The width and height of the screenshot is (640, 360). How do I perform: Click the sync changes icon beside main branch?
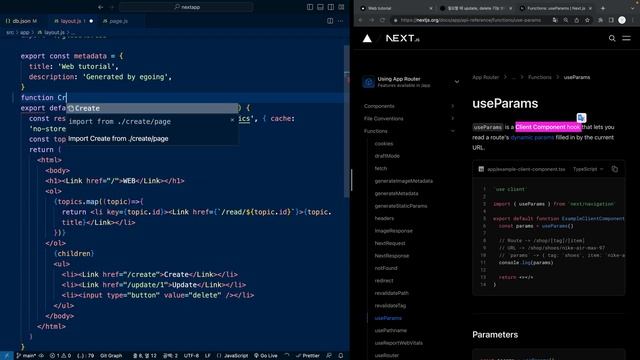pyautogui.click(x=41, y=356)
